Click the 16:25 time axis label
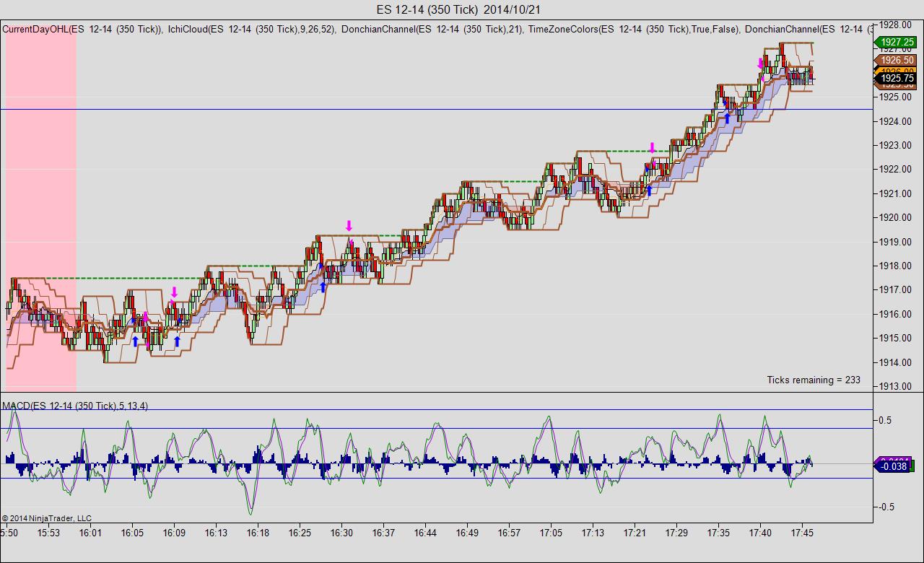The height and width of the screenshot is (563, 924). pos(300,533)
